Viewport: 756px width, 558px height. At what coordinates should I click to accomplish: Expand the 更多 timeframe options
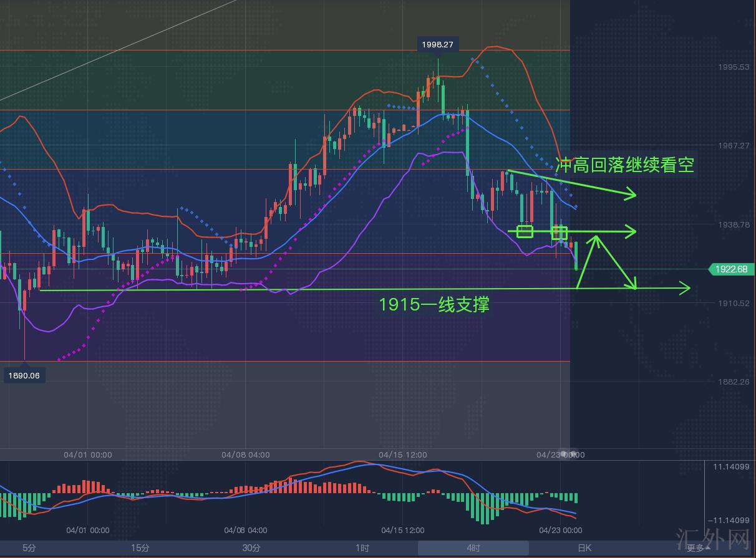(x=697, y=548)
